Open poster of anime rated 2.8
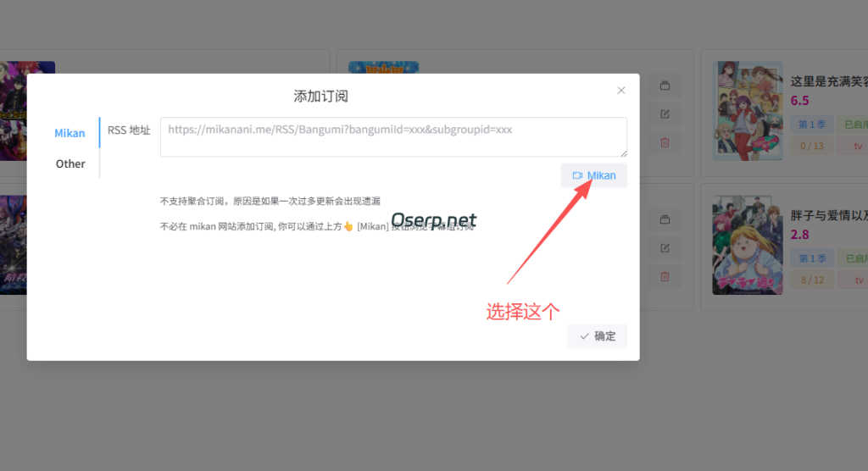 click(x=748, y=245)
